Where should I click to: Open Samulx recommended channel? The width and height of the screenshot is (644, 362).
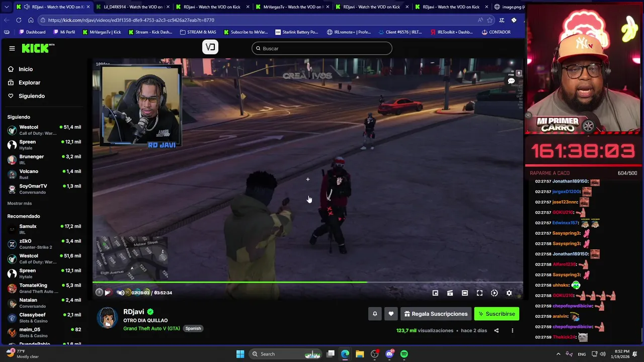coord(44,229)
